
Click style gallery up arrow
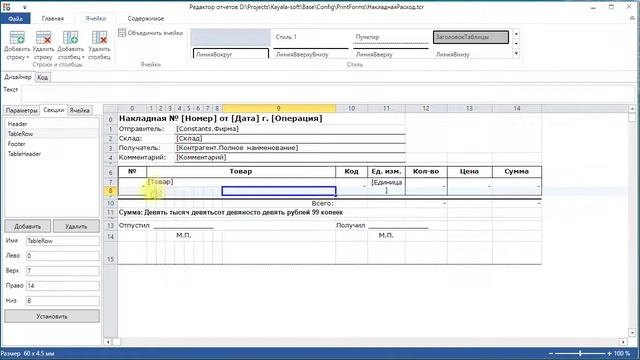[x=516, y=34]
